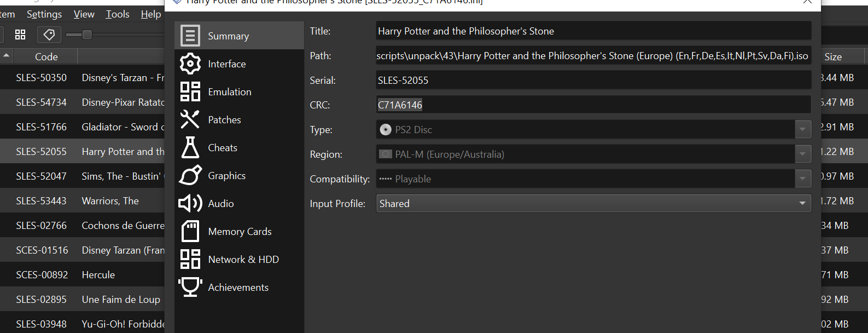Screen dimensions: 868x333
Task: Select row SLES-02766 Cochons de Guerre
Action: [82, 226]
